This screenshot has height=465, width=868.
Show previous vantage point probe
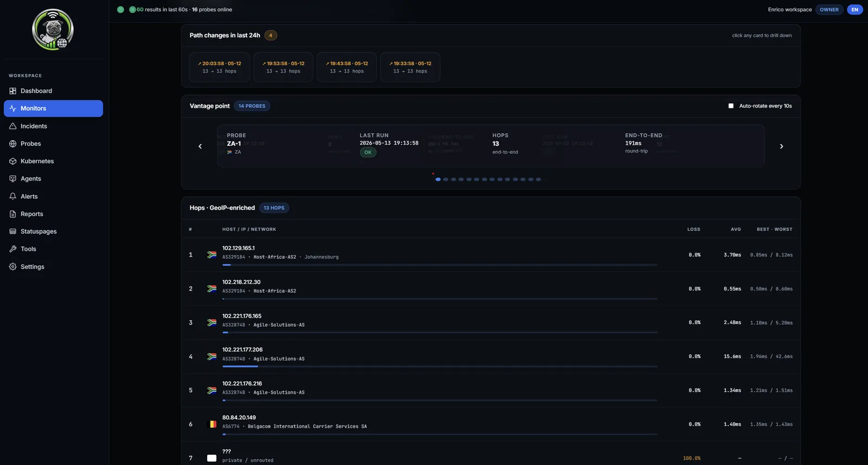[x=200, y=146]
